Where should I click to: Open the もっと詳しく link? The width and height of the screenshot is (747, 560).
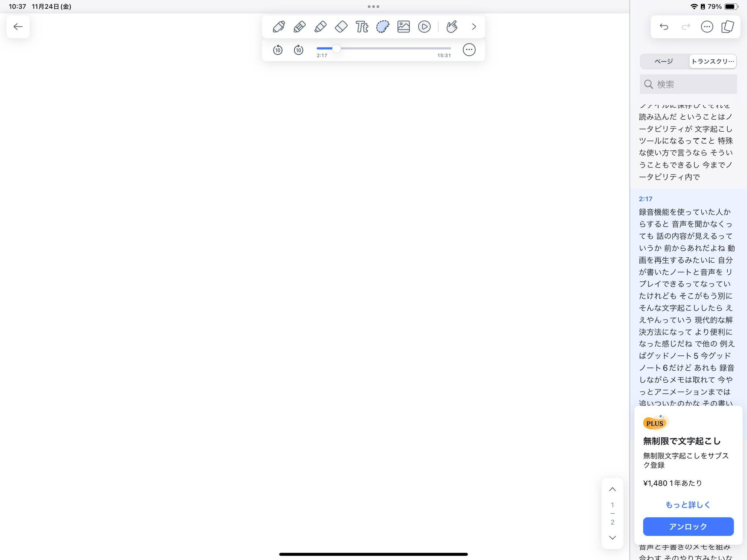(x=687, y=505)
